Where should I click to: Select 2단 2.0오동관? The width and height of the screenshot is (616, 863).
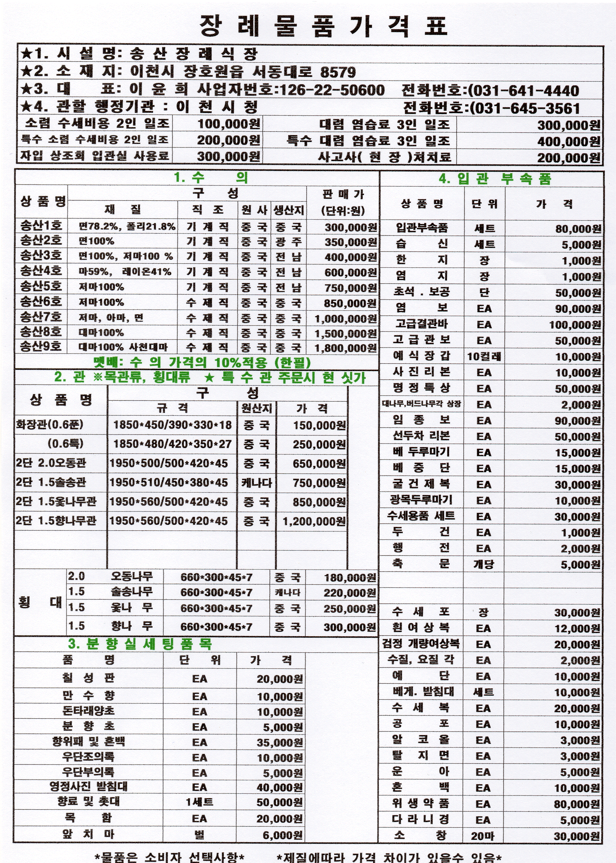51,463
